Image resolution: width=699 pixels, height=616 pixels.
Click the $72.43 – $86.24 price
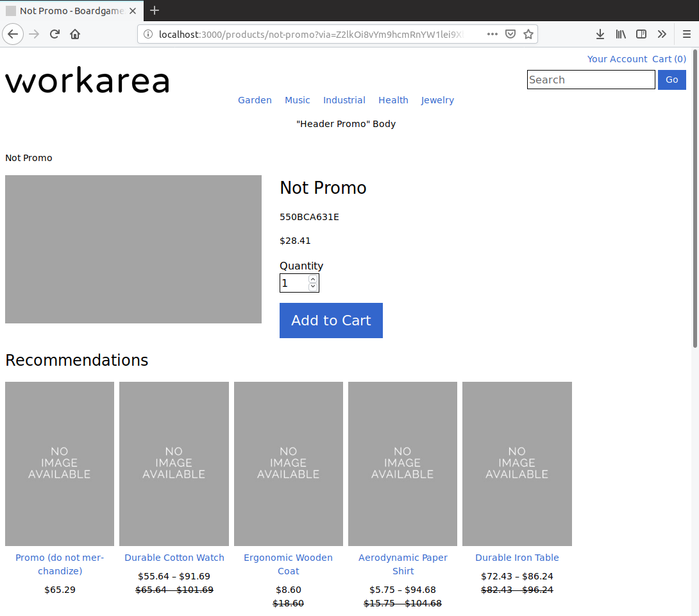pos(517,576)
